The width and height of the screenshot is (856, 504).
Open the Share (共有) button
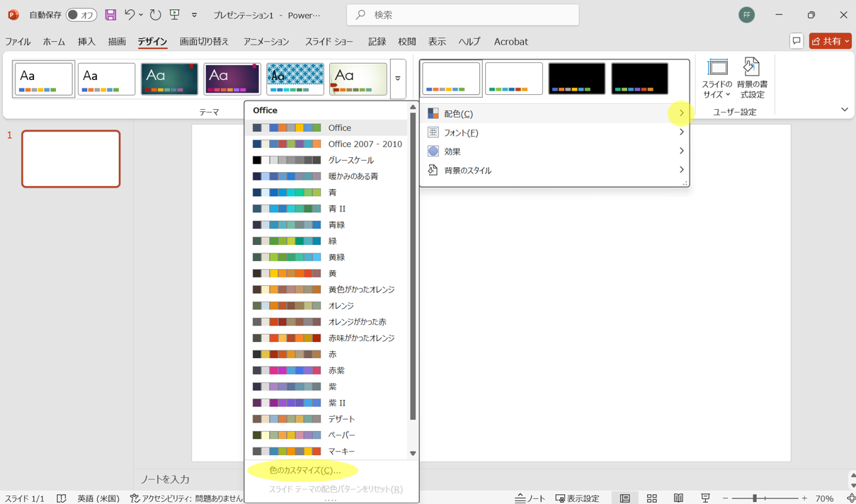click(831, 41)
